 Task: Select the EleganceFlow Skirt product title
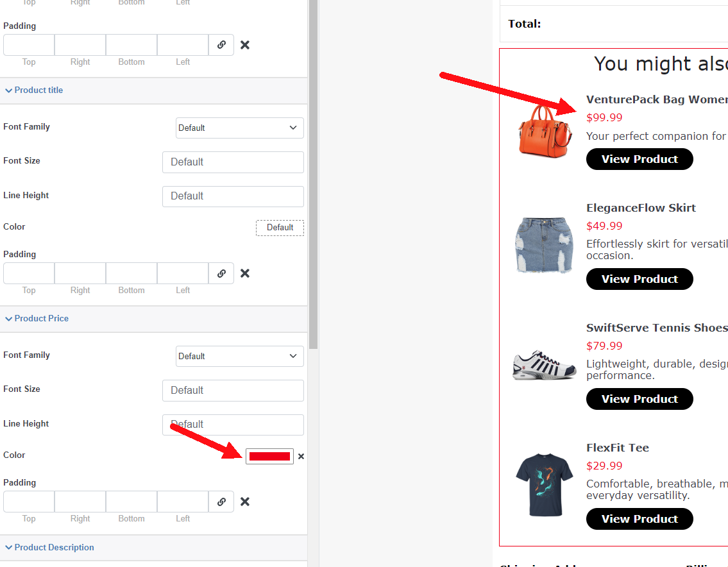(x=641, y=208)
